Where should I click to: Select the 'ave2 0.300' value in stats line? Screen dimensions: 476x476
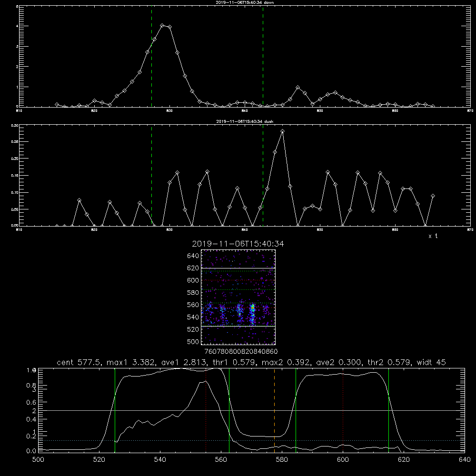pos(338,362)
